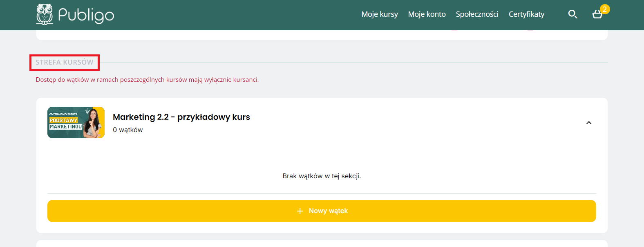Screen dimensions: 644x247
Task: Select the STREFA KURSÓW section heading
Action: click(x=65, y=62)
